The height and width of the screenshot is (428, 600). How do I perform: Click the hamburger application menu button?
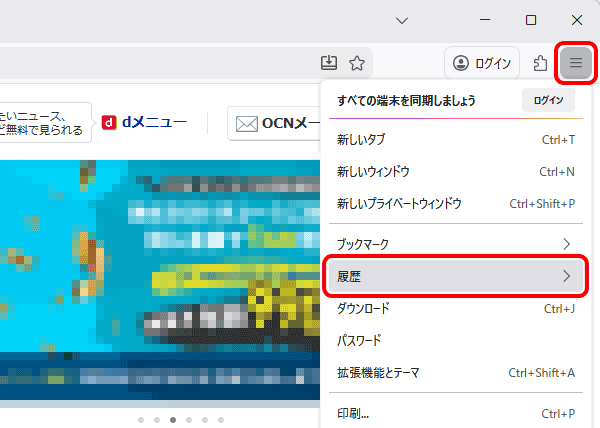tap(575, 63)
